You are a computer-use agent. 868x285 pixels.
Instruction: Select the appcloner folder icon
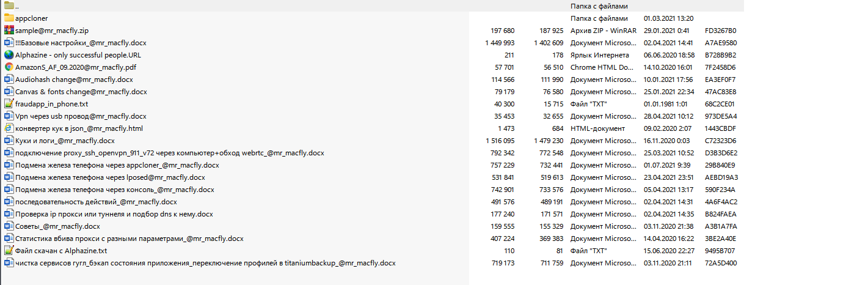point(9,18)
